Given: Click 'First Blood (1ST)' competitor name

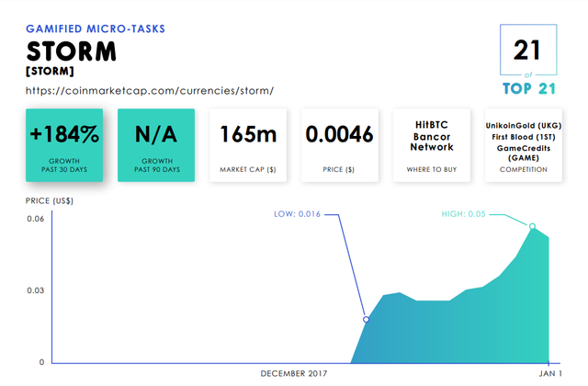Looking at the screenshot, I should pyautogui.click(x=524, y=137).
